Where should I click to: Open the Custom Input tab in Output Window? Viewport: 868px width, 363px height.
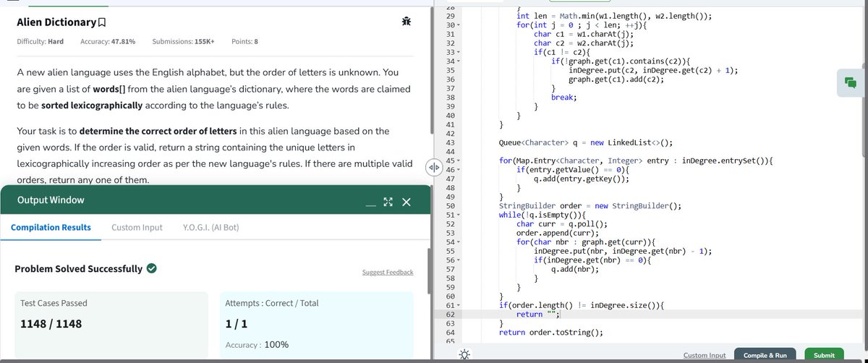137,227
